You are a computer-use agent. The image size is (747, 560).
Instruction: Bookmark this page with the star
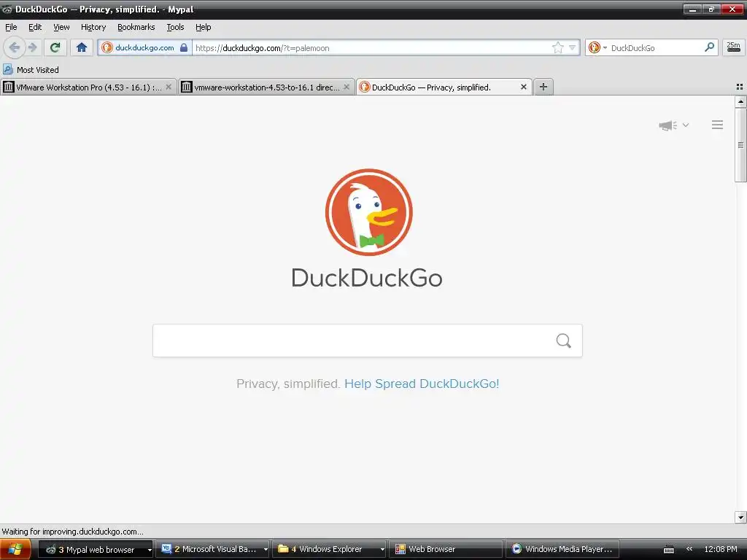pos(557,47)
